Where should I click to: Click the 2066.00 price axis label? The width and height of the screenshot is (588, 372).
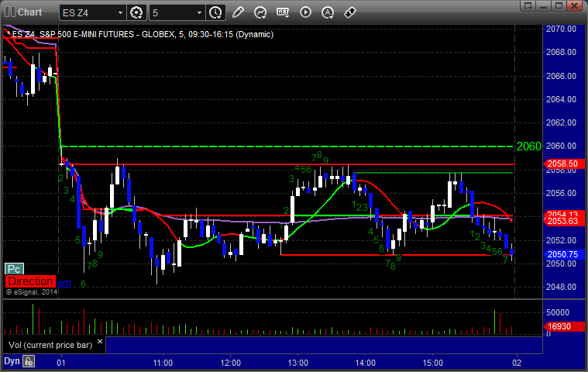point(561,76)
